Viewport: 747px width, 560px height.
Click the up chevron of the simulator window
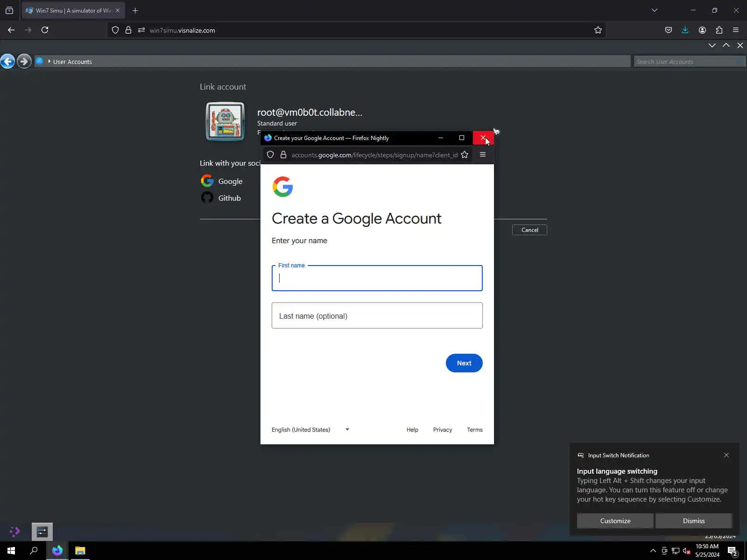tap(726, 45)
